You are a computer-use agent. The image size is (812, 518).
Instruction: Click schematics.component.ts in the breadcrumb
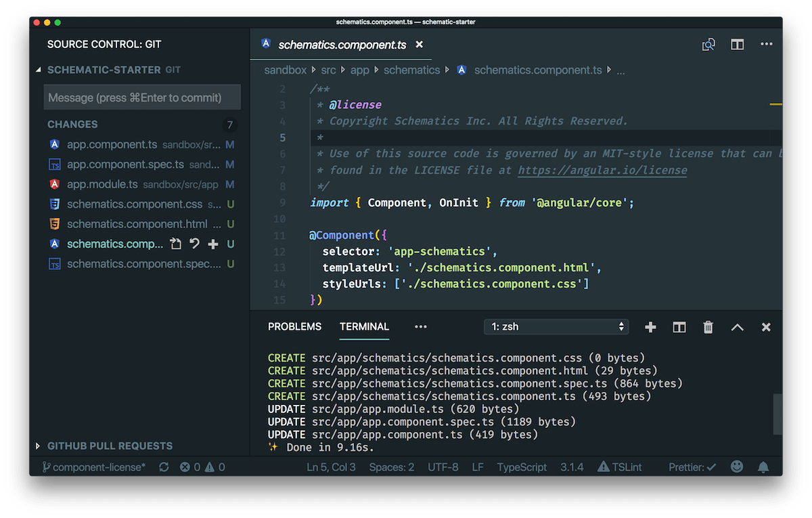tap(538, 70)
